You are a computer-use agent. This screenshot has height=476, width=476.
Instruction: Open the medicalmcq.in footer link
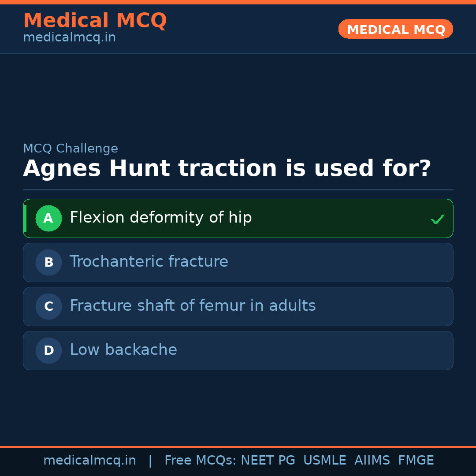(89, 460)
